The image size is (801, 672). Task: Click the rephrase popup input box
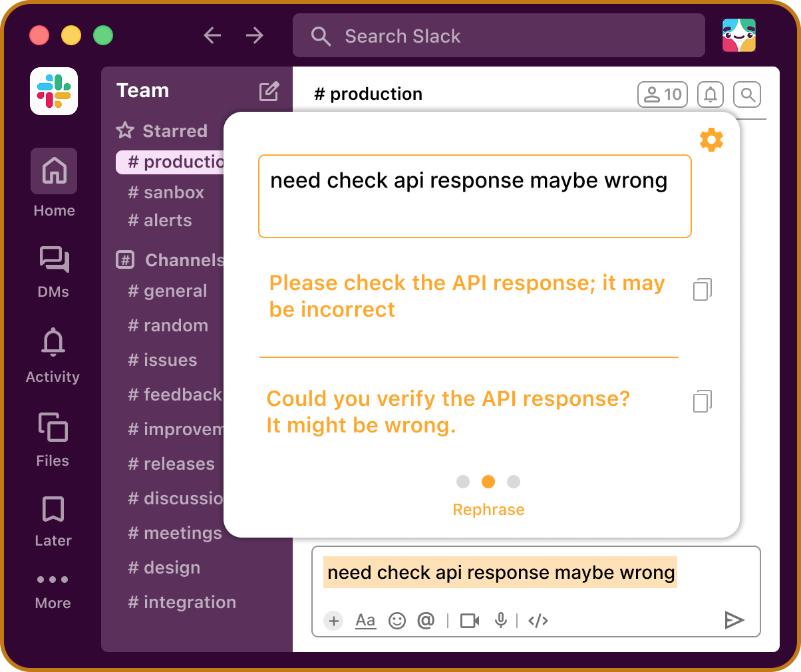click(x=475, y=196)
